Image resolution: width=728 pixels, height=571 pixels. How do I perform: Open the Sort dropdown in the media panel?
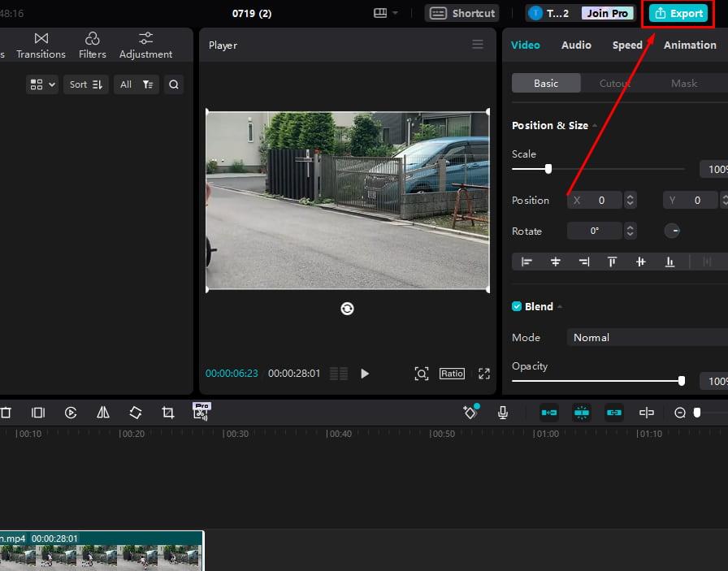point(85,84)
